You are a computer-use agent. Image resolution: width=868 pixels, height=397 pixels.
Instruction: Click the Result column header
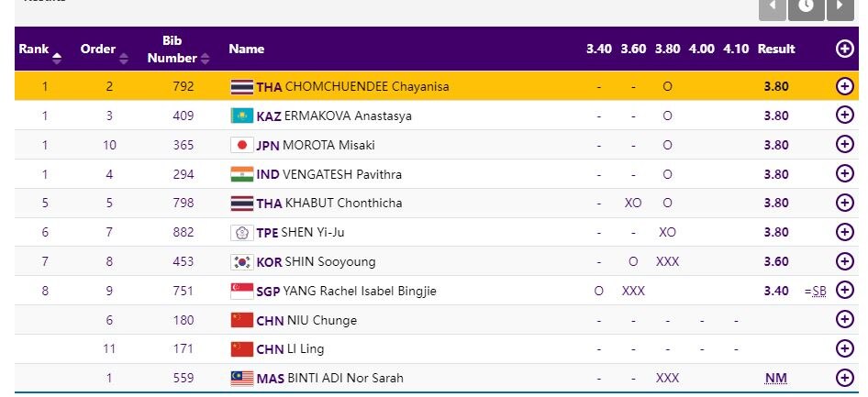point(776,49)
